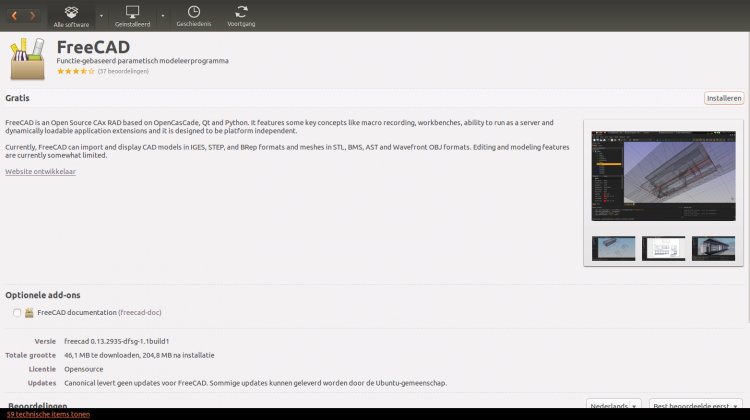750x420 pixels.
Task: Select the first small screenshot thumbnail
Action: pyautogui.click(x=613, y=248)
